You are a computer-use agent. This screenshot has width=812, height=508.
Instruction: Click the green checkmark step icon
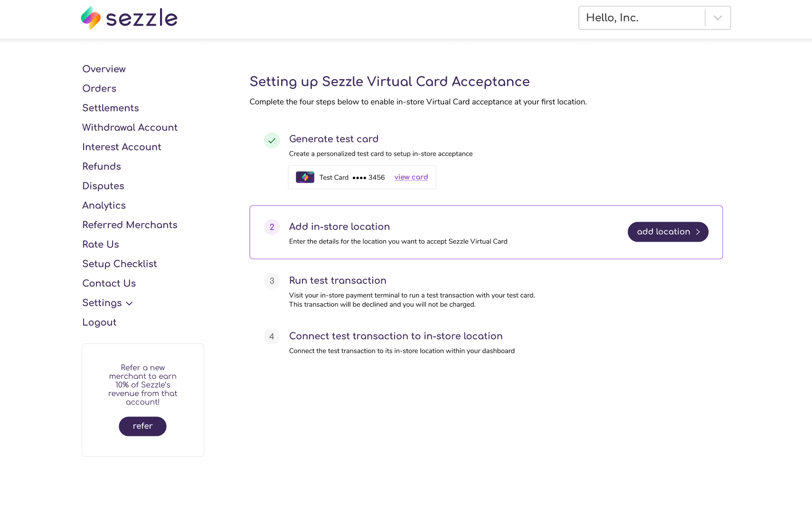(x=272, y=141)
